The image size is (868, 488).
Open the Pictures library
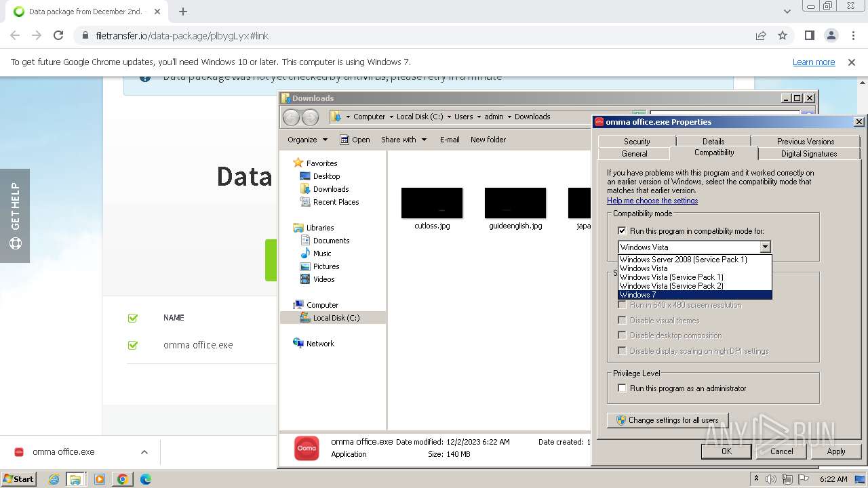326,266
